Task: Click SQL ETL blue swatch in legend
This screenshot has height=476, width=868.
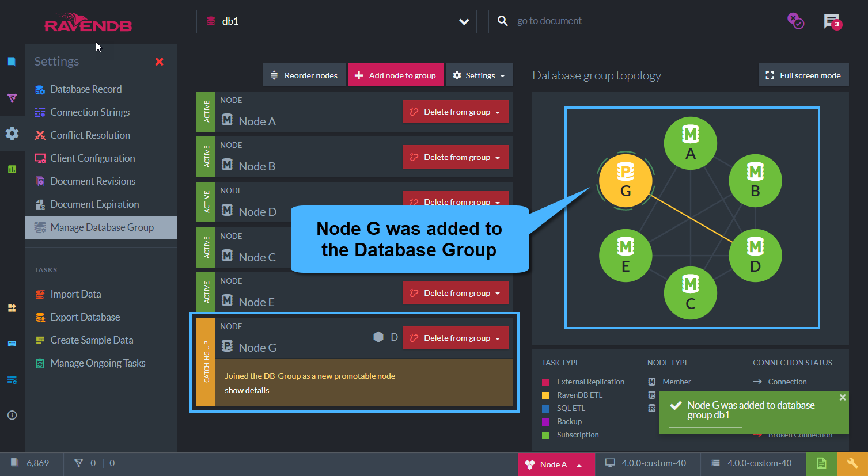Action: pos(546,409)
